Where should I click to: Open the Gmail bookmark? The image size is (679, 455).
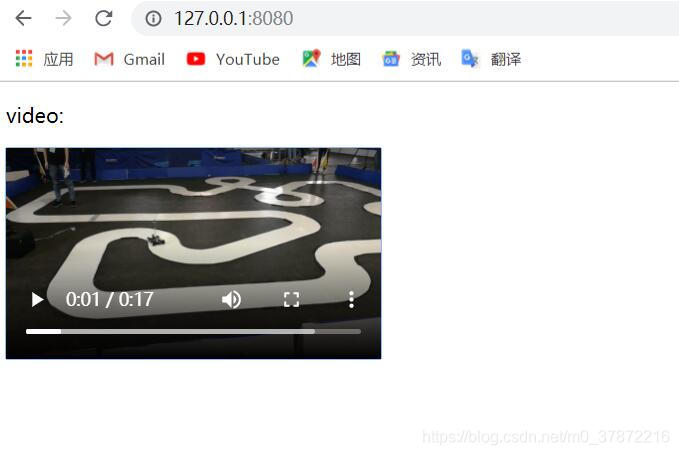(129, 59)
